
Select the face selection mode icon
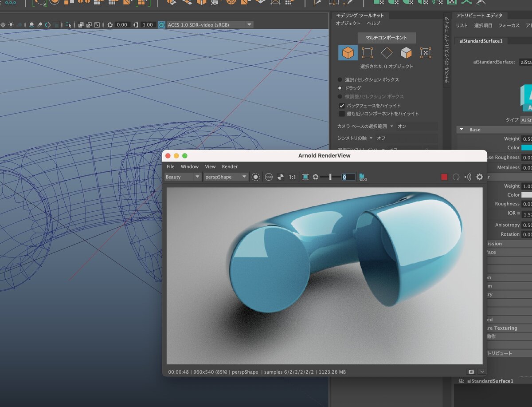point(407,53)
